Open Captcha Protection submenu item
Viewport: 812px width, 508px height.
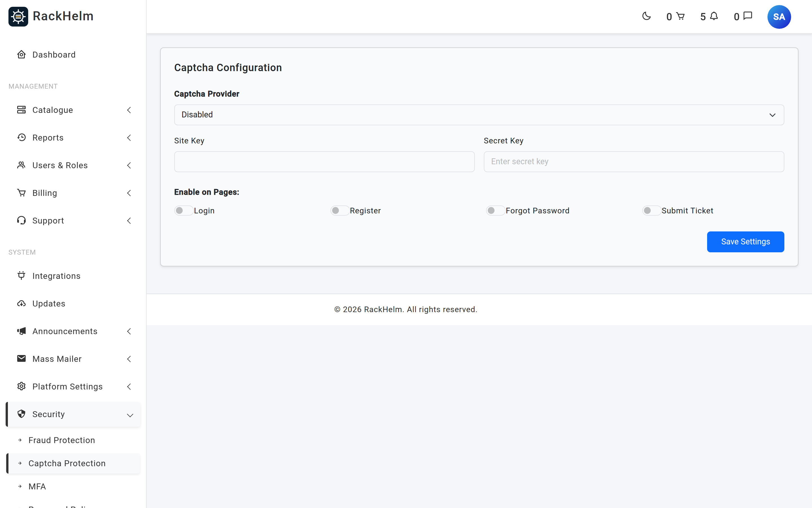tap(74, 463)
